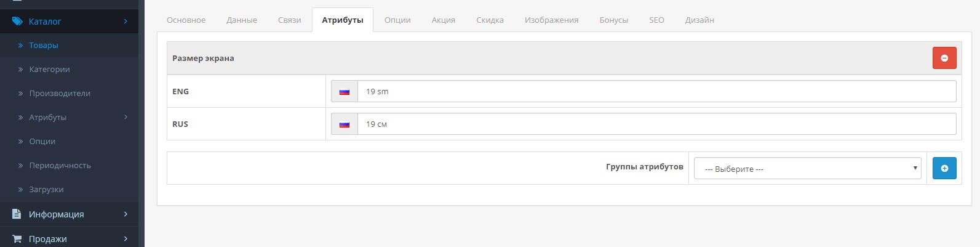Open Категории in the sidebar
This screenshot has height=247, width=980.
(x=49, y=70)
